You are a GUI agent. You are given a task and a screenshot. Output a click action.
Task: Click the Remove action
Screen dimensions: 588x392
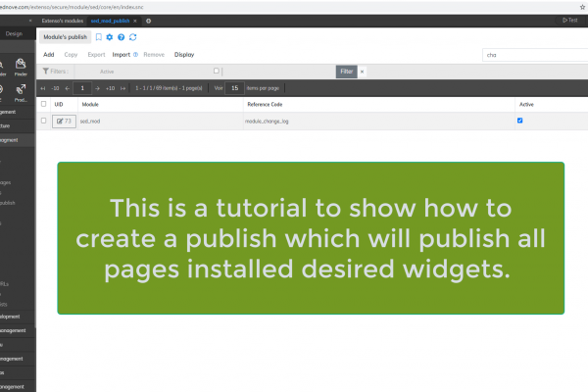[x=154, y=55]
